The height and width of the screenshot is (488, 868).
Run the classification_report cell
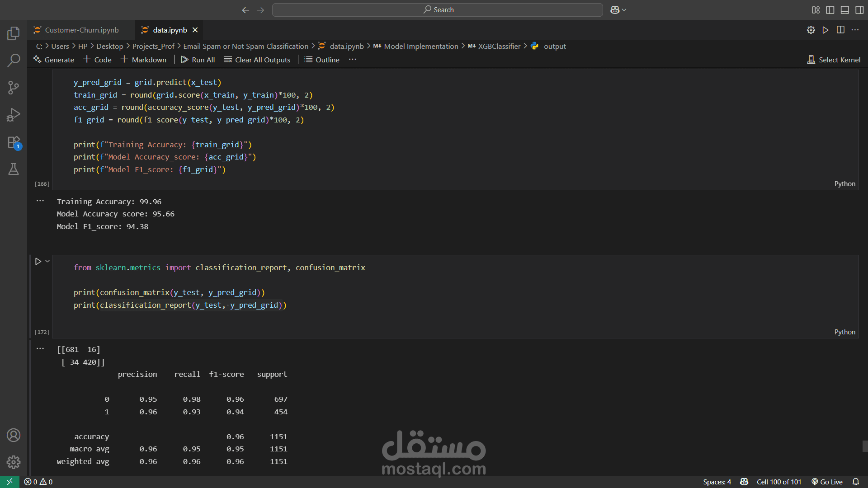click(38, 261)
